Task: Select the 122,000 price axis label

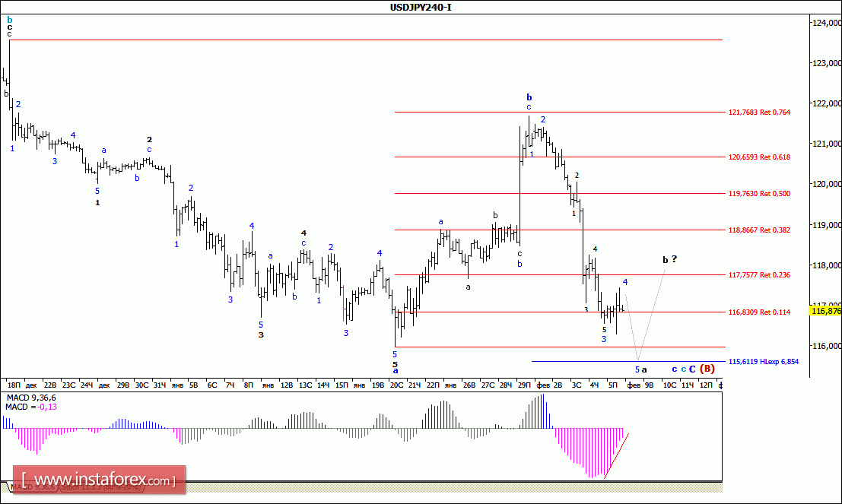Action: 827,103
